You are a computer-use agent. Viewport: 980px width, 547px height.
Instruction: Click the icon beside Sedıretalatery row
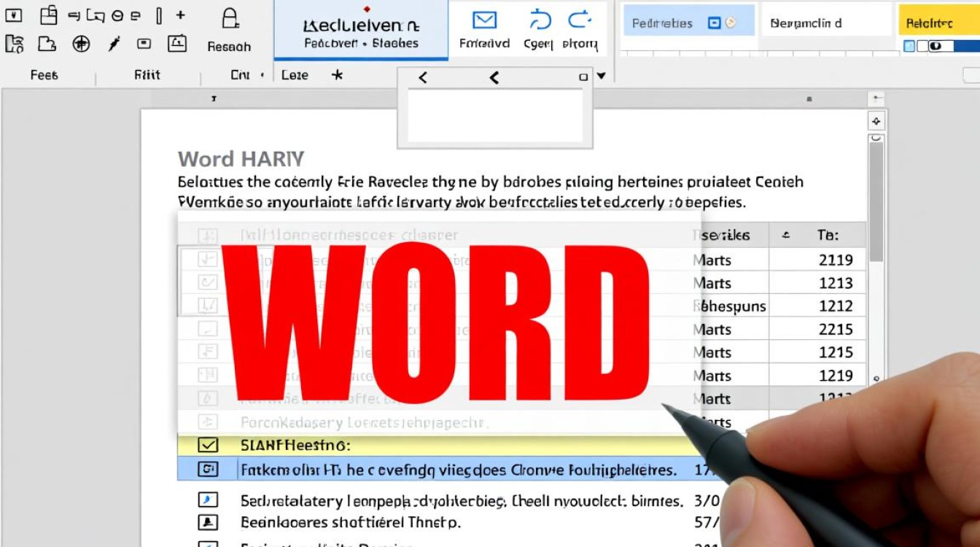[209, 500]
